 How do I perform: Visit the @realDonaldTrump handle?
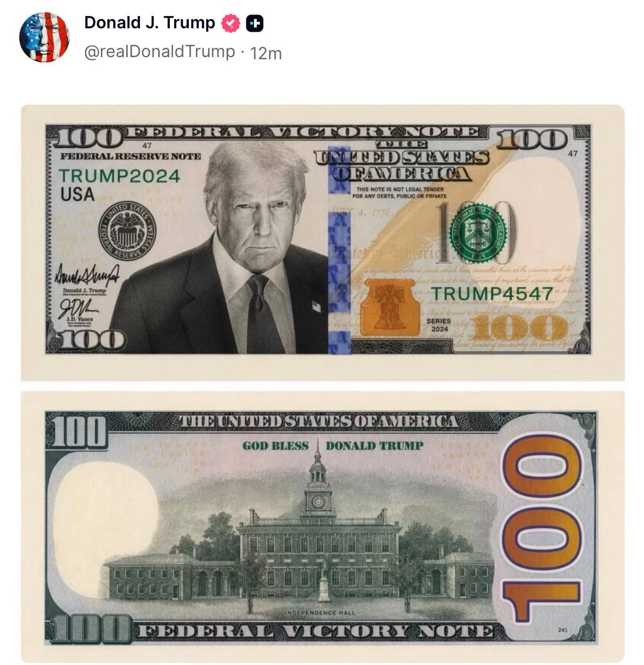click(160, 52)
